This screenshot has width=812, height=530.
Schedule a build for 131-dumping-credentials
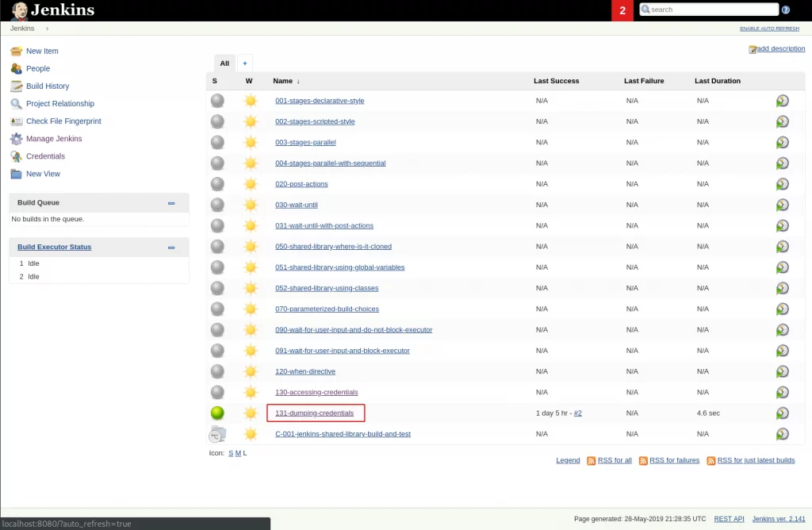click(x=783, y=413)
